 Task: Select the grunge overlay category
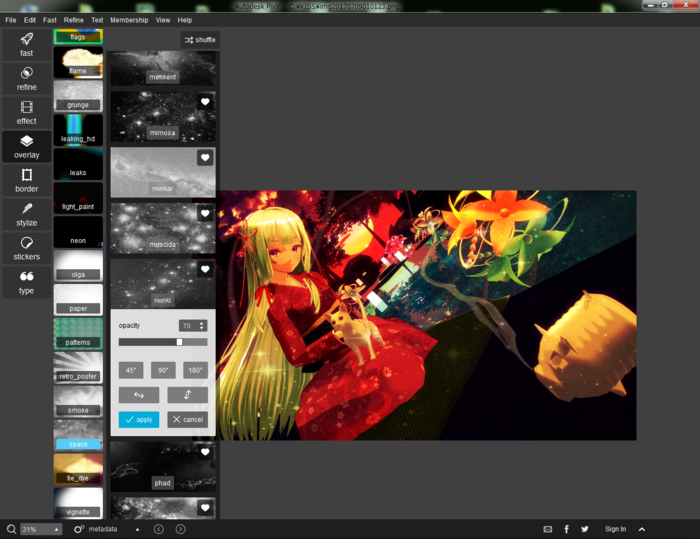(78, 96)
